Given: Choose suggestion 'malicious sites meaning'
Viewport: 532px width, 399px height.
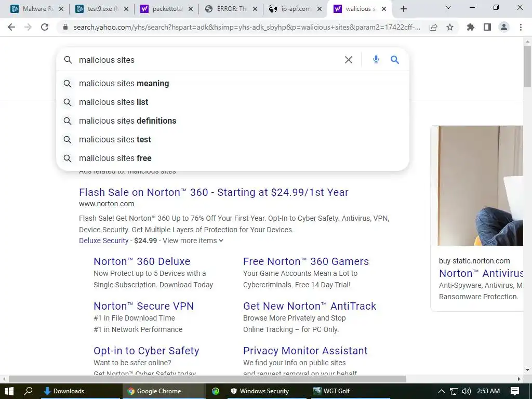Looking at the screenshot, I should (x=233, y=84).
